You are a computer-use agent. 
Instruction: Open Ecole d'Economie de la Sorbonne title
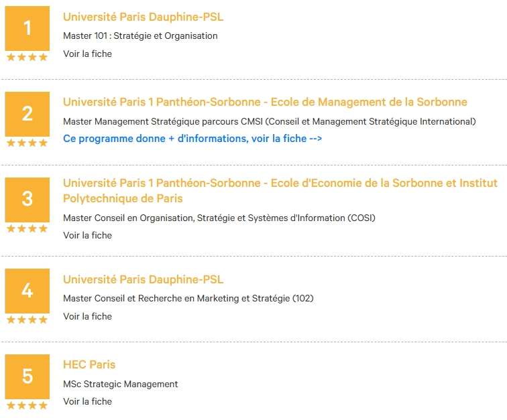[280, 191]
